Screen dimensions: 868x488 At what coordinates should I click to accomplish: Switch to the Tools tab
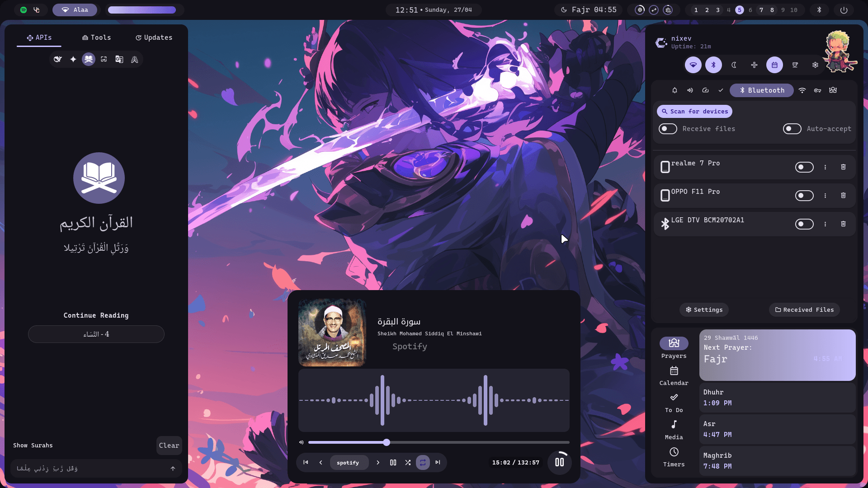(96, 38)
